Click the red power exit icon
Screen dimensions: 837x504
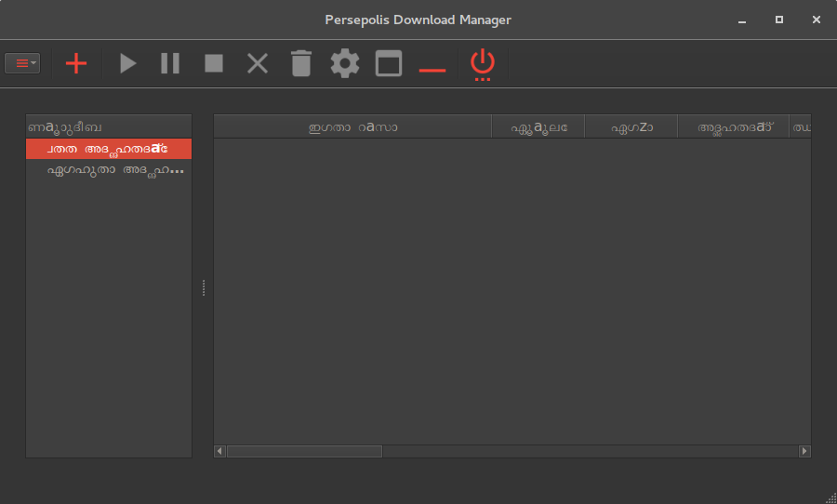[483, 64]
